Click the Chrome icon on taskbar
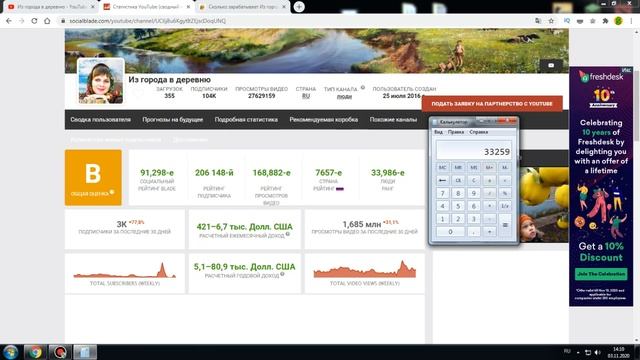Viewport: 640px width, 360px height. tap(35, 352)
